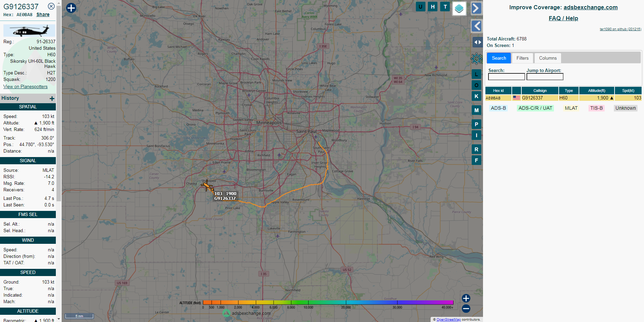
Task: Switch to the Search tab
Action: point(499,58)
